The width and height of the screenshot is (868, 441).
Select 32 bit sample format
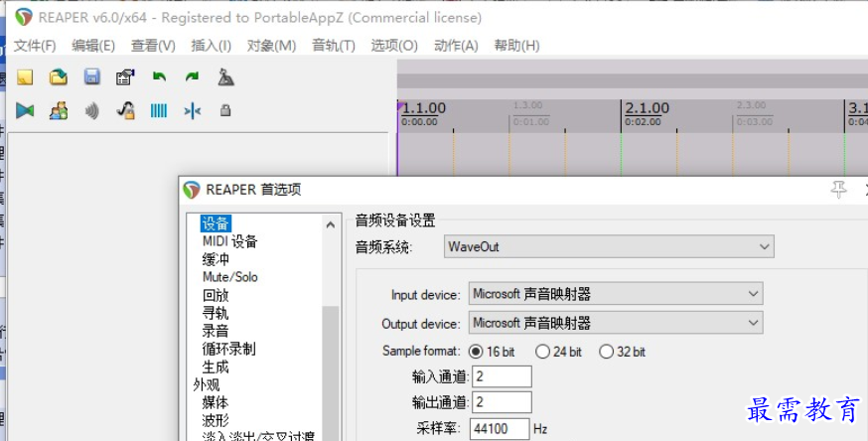click(606, 352)
